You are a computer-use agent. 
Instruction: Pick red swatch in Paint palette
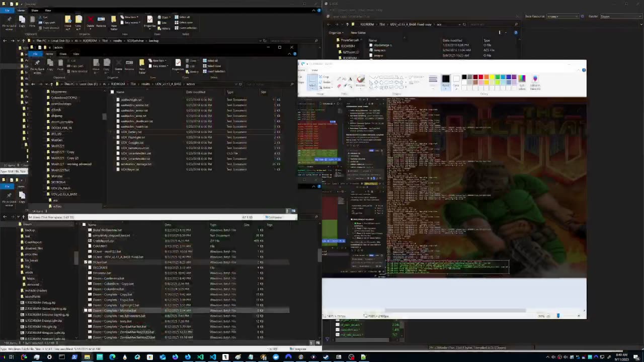pyautogui.click(x=481, y=77)
